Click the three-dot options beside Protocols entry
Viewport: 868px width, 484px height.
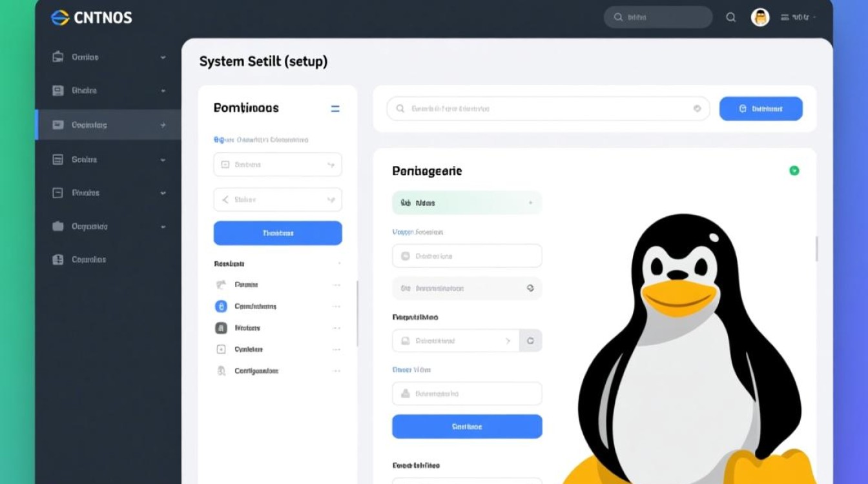(x=336, y=328)
